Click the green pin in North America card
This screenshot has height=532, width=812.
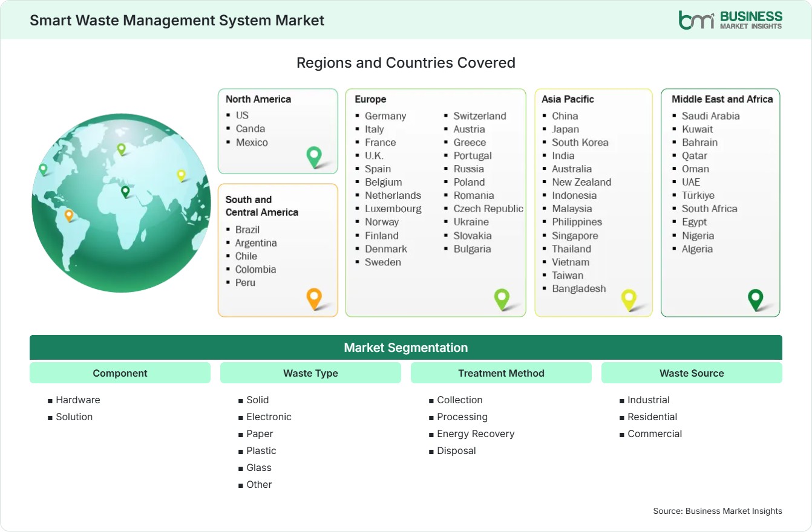pos(314,157)
